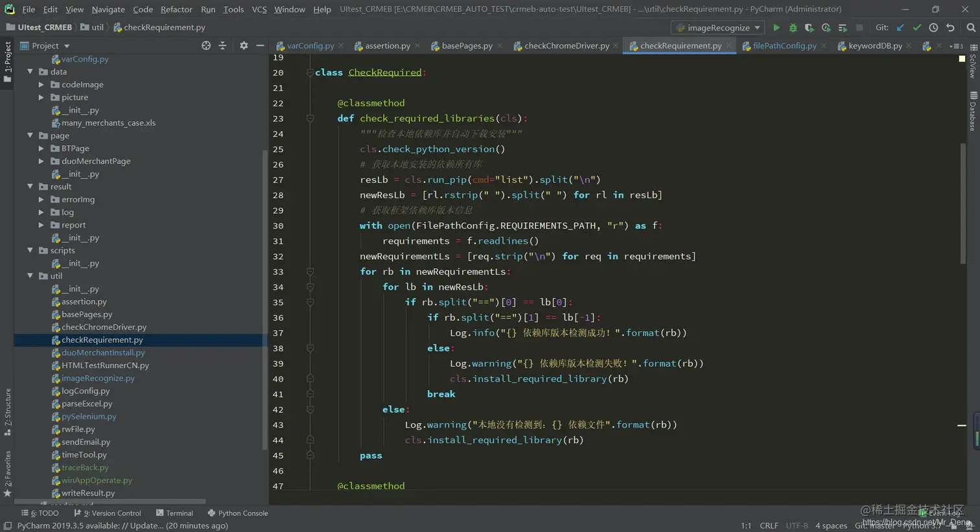Toggle the Structure tool window stripe button
The width and height of the screenshot is (980, 532).
pyautogui.click(x=7, y=412)
